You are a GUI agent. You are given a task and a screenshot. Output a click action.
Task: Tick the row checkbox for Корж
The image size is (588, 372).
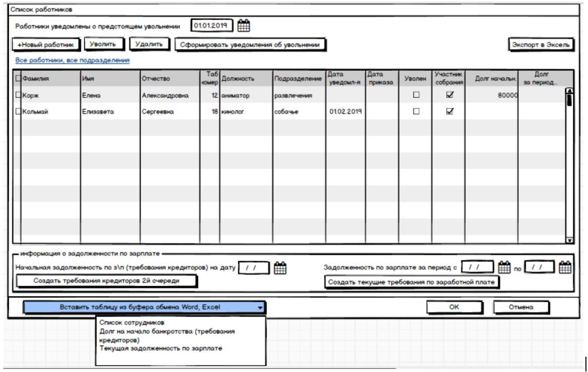[x=17, y=95]
